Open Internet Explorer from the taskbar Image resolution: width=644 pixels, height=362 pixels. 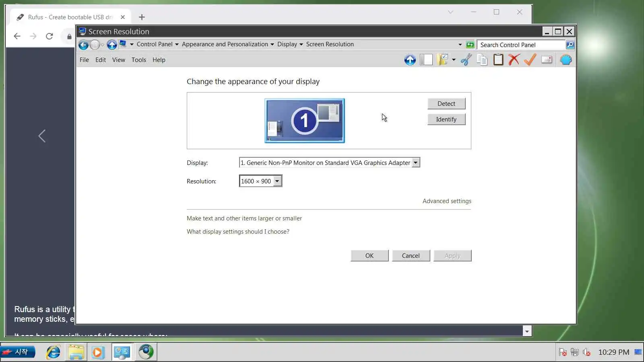(53, 352)
